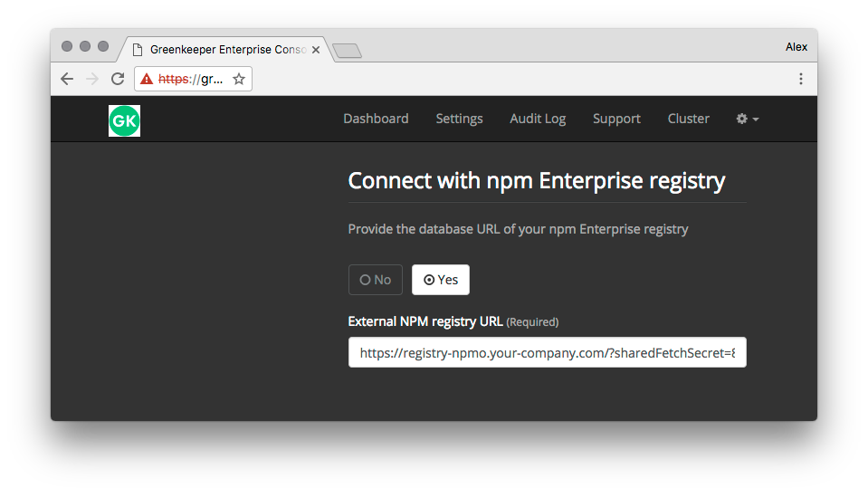Viewport: 868px width, 488px height.
Task: Click the browser forward arrow
Action: pos(92,79)
